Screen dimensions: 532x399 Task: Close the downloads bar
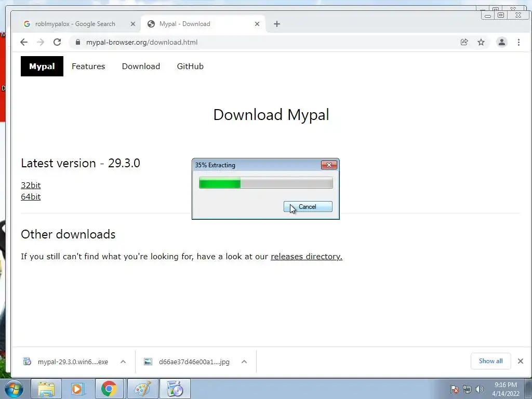(x=521, y=361)
